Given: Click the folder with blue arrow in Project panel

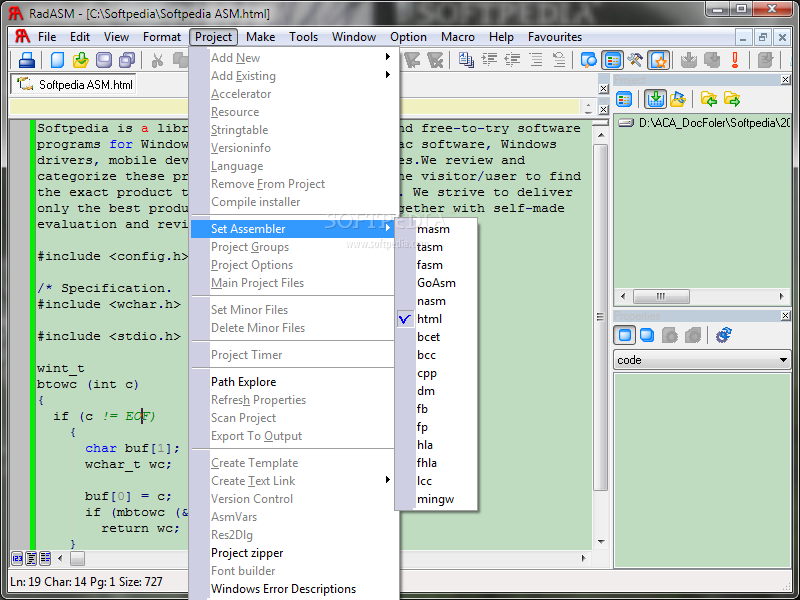Looking at the screenshot, I should click(678, 99).
